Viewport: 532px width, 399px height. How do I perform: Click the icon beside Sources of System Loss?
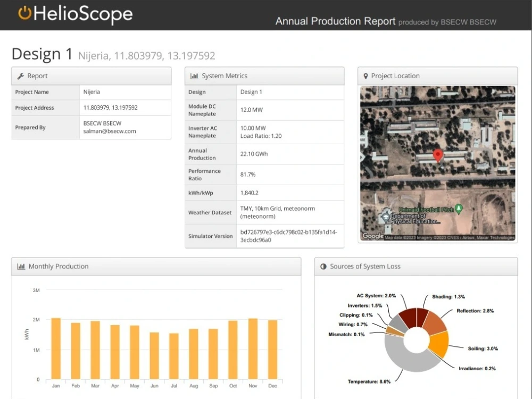click(323, 266)
